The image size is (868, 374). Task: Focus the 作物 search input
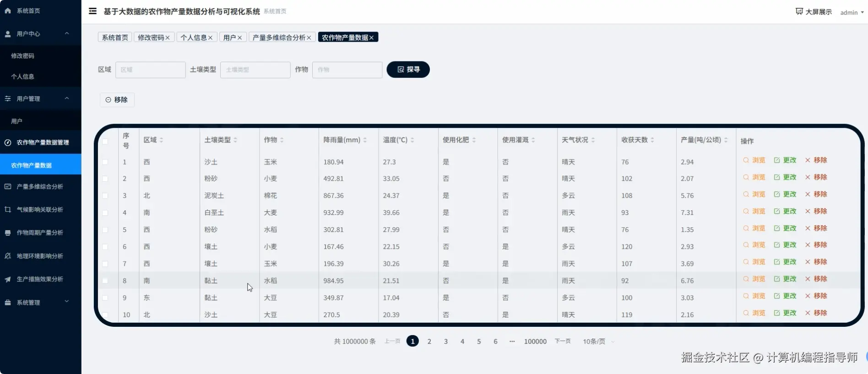pyautogui.click(x=347, y=70)
